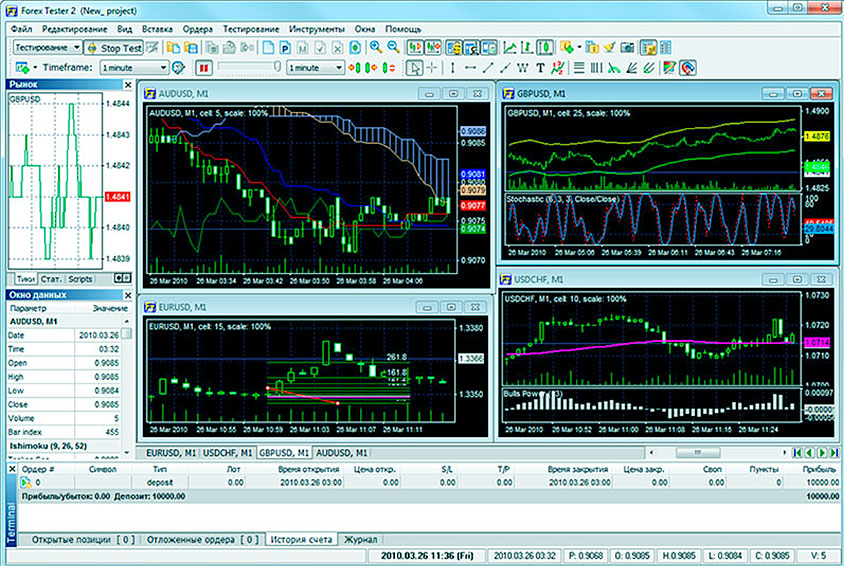Open the Тестирование mode dropdown
Viewport: 844px width, 566px height.
point(48,47)
